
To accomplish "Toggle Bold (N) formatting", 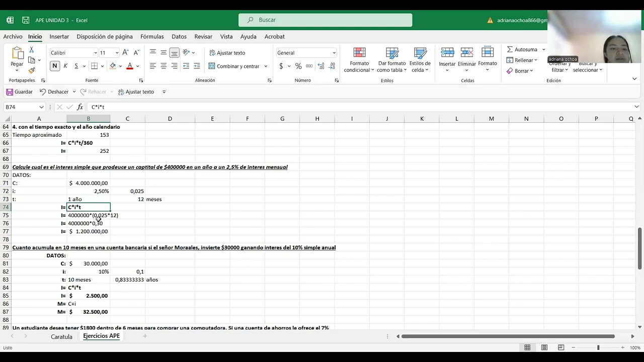I will 55,66.
